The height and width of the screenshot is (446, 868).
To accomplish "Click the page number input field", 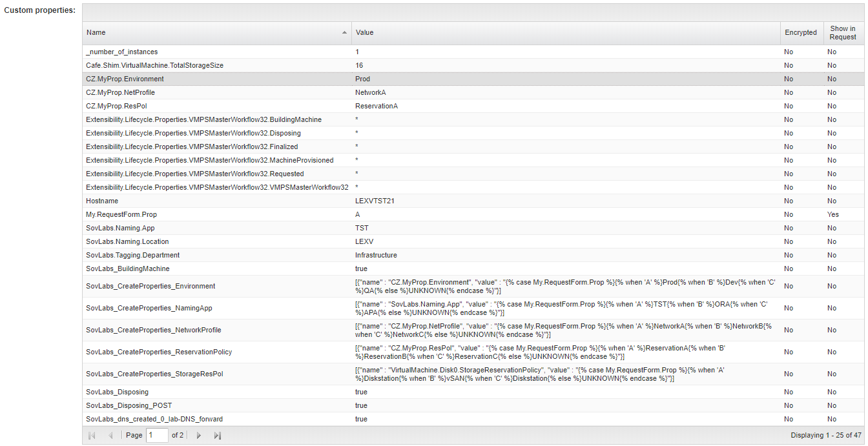I will (157, 436).
